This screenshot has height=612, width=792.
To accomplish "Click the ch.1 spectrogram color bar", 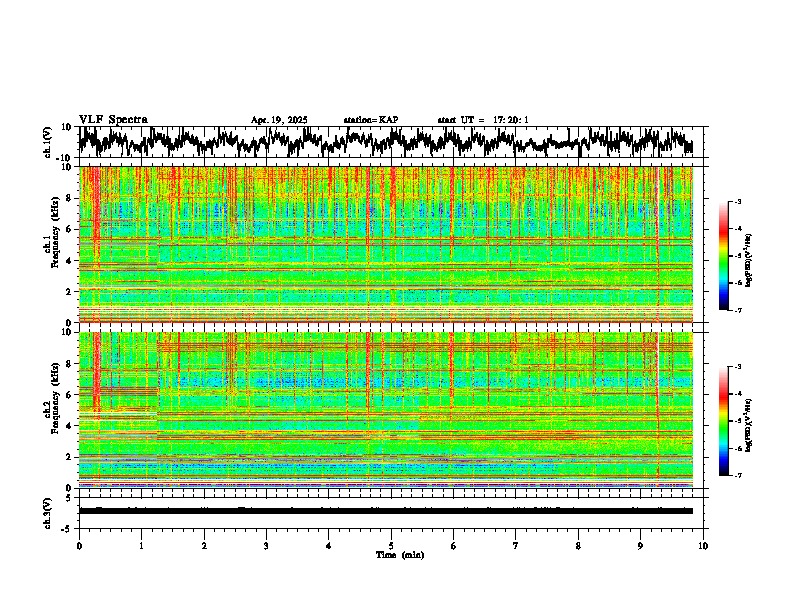I will (723, 256).
